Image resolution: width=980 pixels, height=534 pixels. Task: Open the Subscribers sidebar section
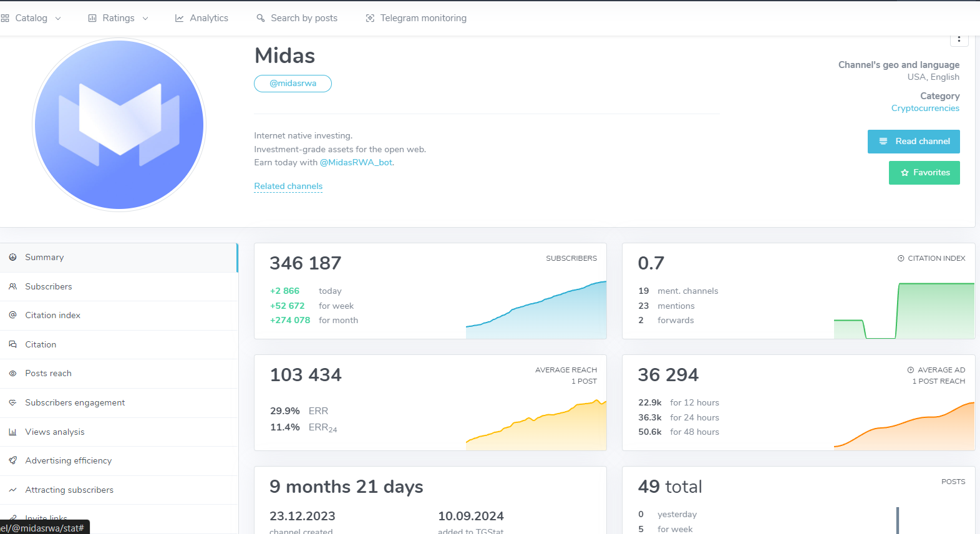pyautogui.click(x=119, y=286)
